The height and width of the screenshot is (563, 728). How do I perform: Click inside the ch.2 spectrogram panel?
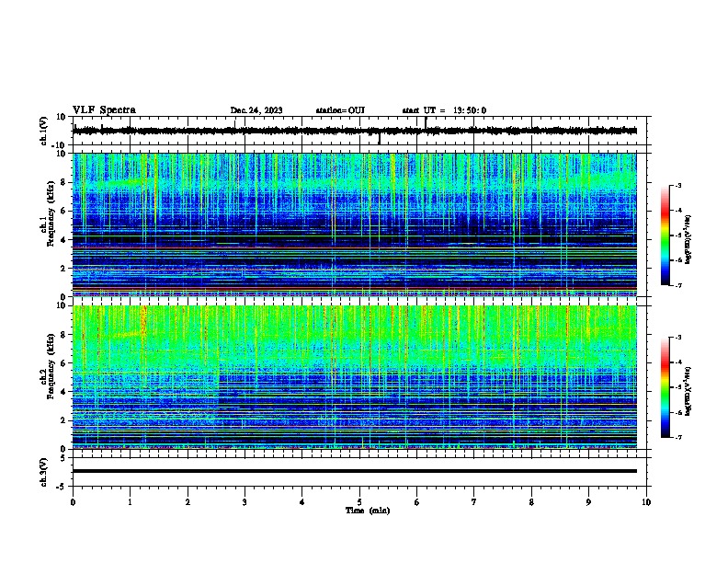pyautogui.click(x=355, y=377)
